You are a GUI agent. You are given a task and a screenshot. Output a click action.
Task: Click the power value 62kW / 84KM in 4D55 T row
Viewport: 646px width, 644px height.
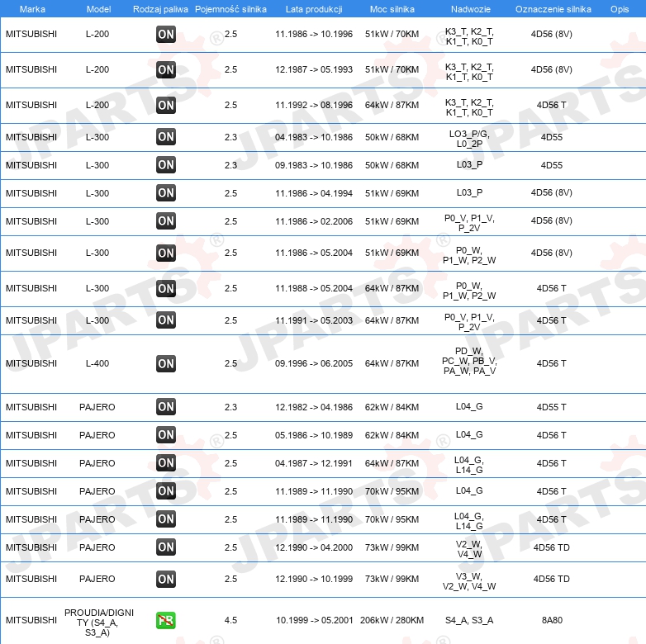[x=392, y=407]
